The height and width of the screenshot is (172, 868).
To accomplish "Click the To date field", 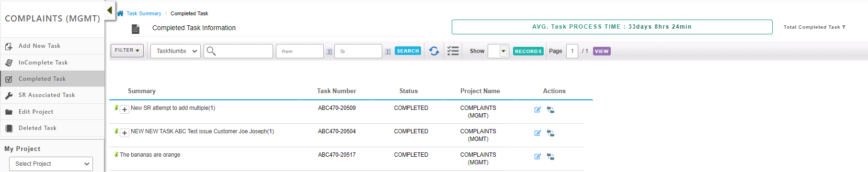I will (x=358, y=51).
